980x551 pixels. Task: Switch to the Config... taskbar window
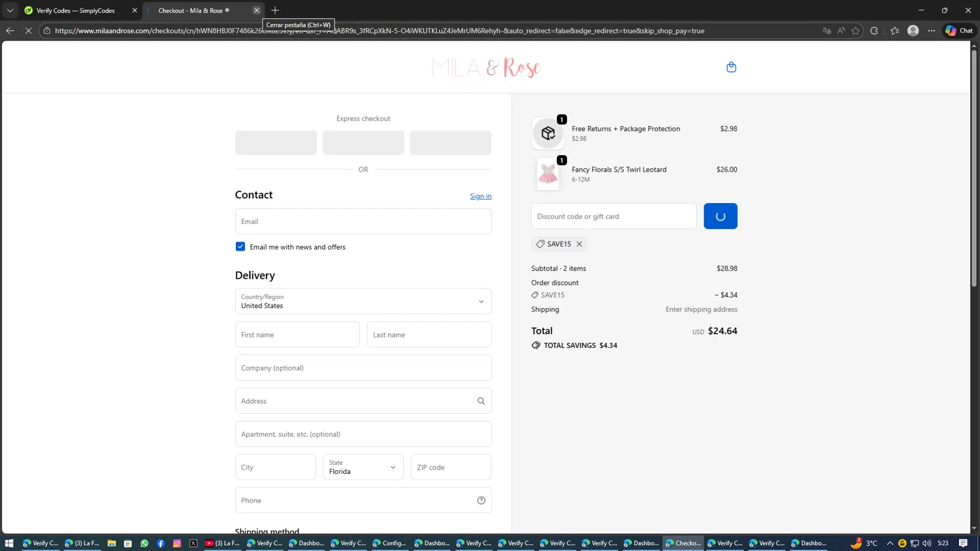click(390, 543)
